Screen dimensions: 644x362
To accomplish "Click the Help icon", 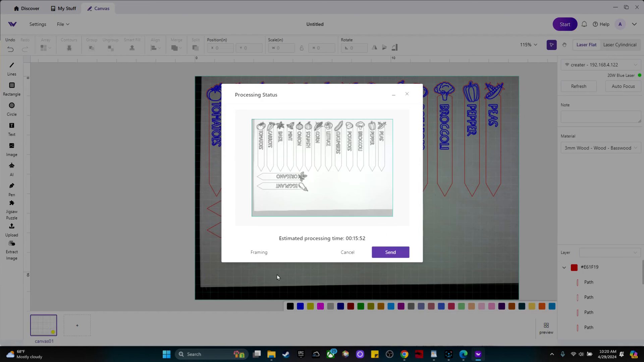I will click(x=595, y=24).
